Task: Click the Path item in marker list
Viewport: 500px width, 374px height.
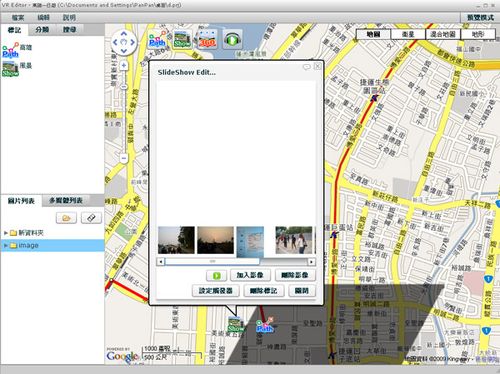Action: coord(17,49)
